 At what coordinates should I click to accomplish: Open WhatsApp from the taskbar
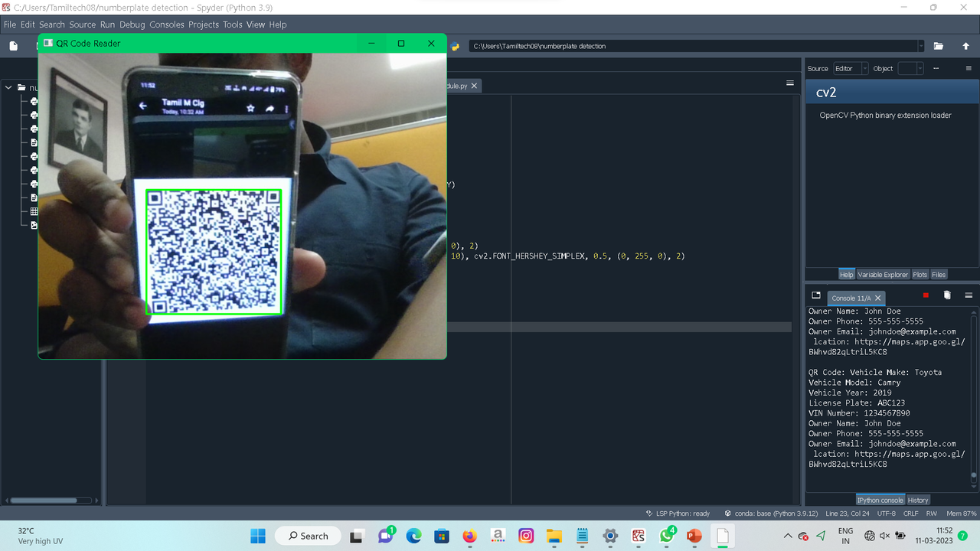[666, 536]
